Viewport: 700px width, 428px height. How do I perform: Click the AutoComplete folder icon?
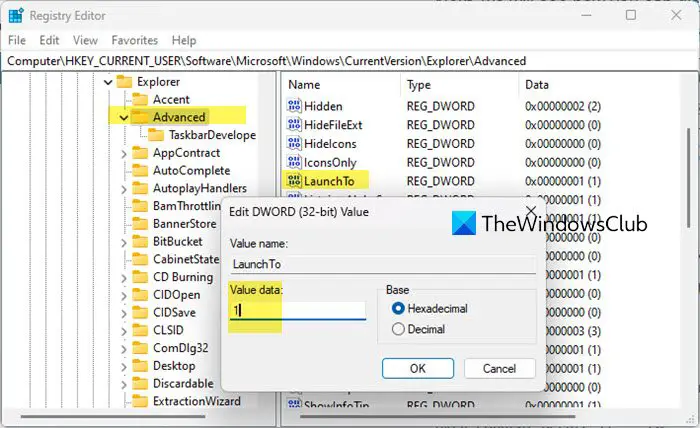[140, 170]
